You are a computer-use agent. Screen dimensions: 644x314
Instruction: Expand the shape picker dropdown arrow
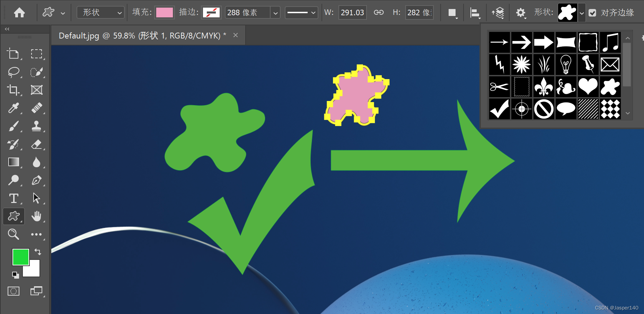(x=582, y=13)
